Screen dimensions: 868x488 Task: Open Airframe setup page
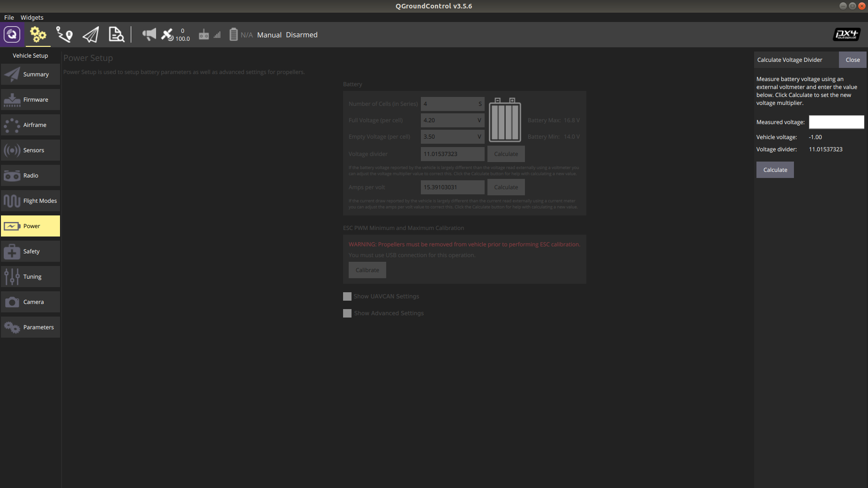[x=30, y=125]
